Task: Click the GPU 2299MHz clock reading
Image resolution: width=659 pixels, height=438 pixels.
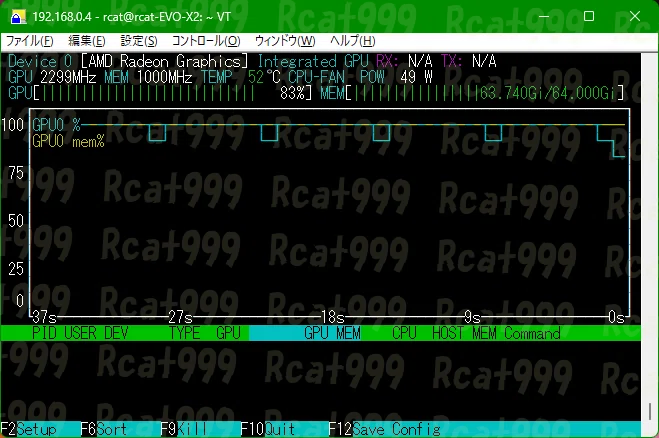Action: 52,77
